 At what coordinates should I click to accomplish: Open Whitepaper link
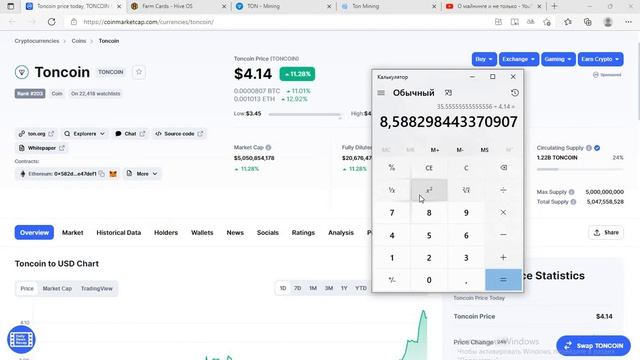click(x=42, y=148)
